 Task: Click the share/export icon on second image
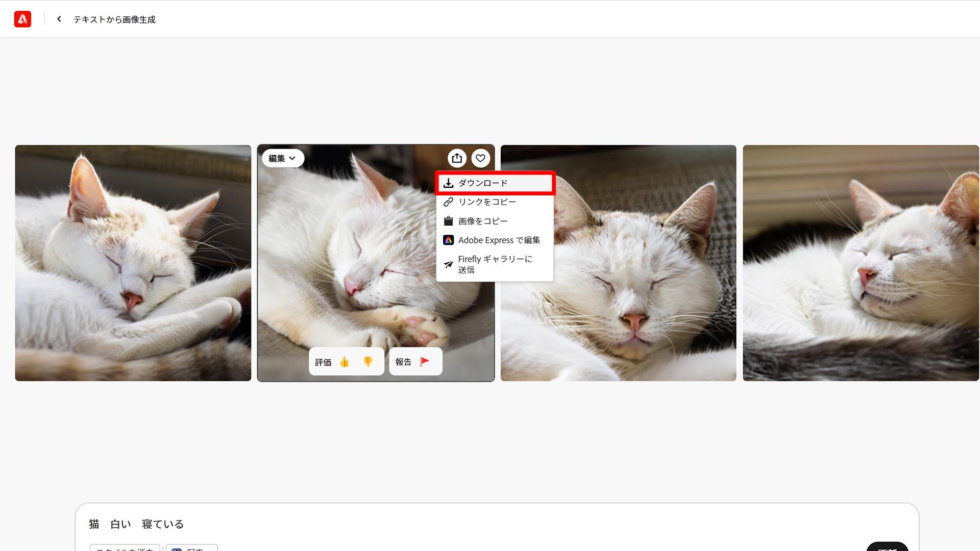(x=457, y=158)
